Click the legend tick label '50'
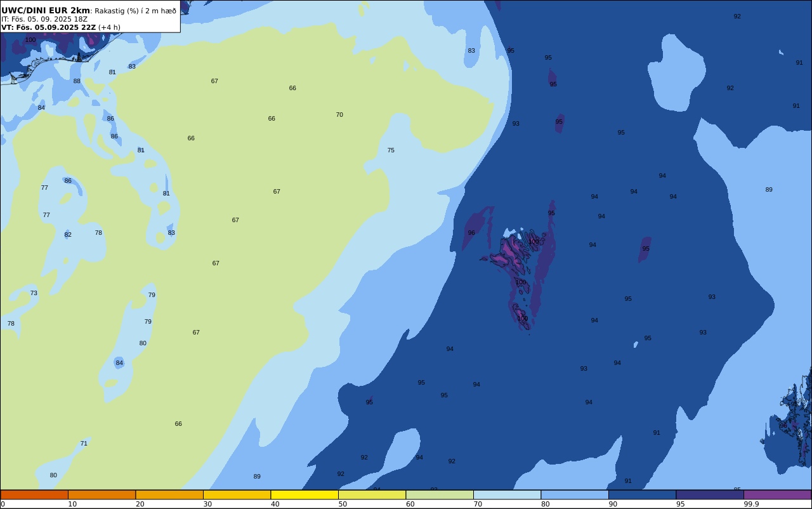 tap(343, 504)
